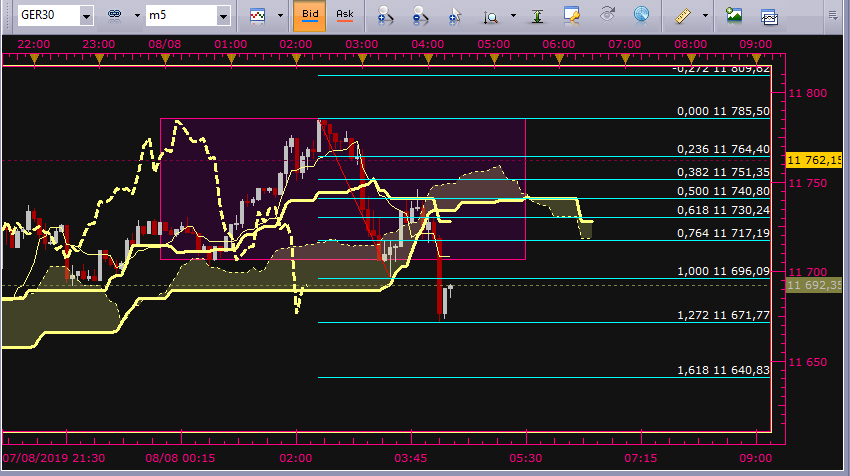Click the blue radar globe icon

641,15
